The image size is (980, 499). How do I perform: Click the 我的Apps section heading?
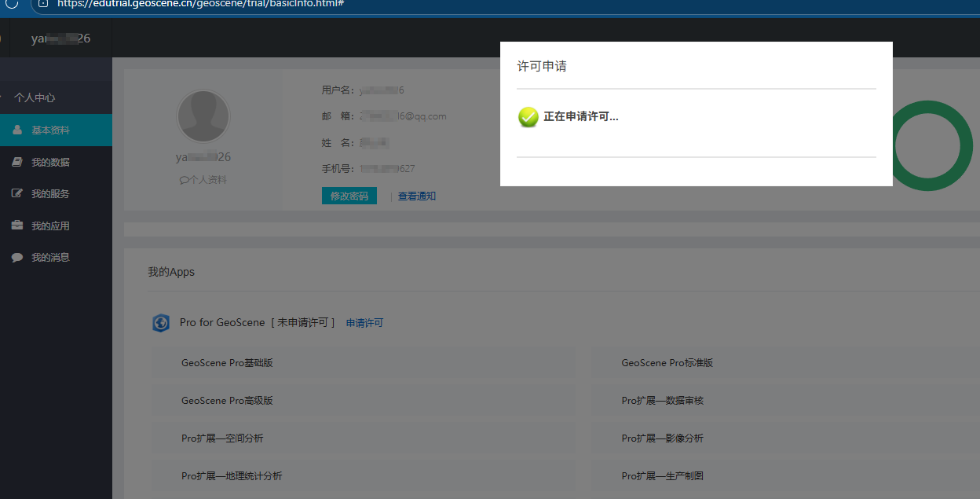click(171, 272)
